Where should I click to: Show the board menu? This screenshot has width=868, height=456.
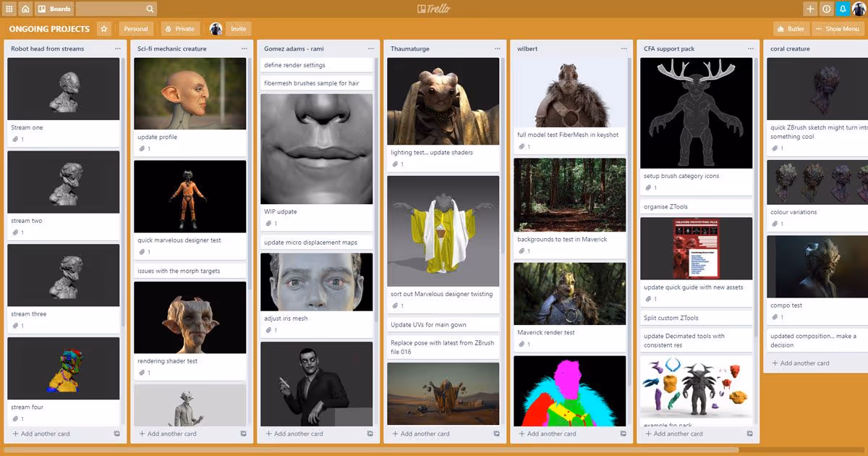click(838, 29)
